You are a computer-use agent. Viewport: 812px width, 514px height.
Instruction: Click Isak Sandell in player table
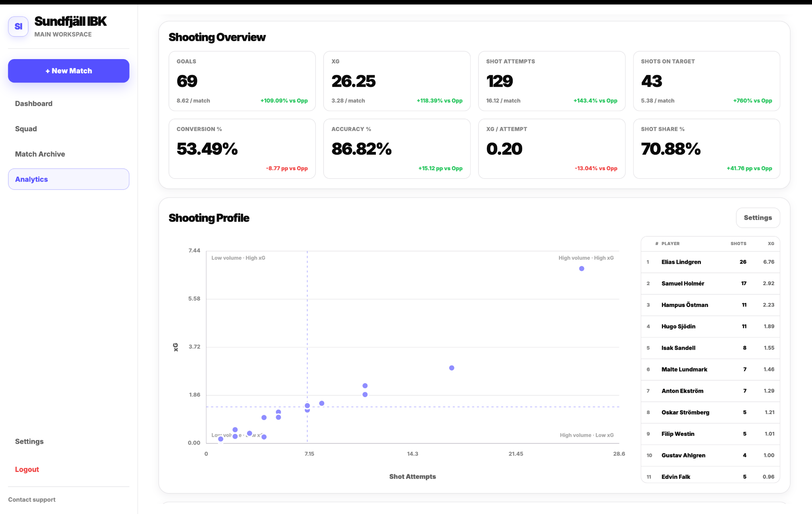pyautogui.click(x=710, y=348)
